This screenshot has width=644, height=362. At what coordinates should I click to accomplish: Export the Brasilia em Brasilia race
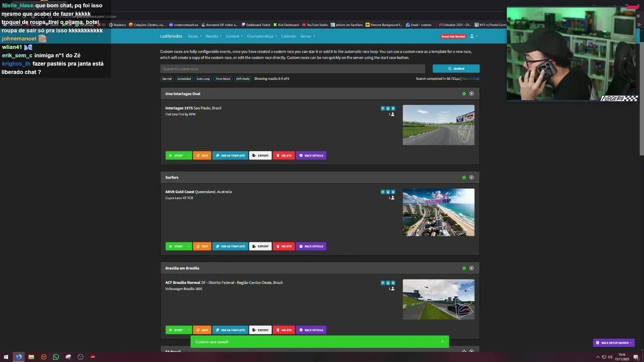click(261, 330)
